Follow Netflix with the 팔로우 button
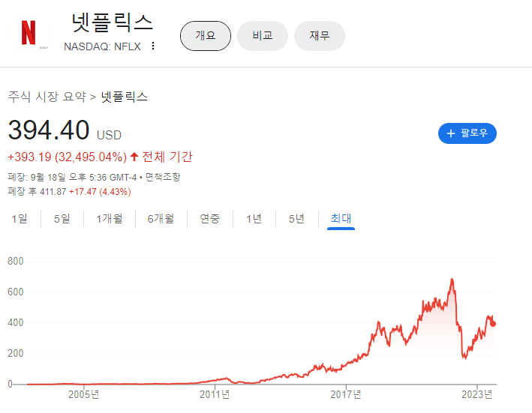This screenshot has height=413, width=532. pos(467,133)
